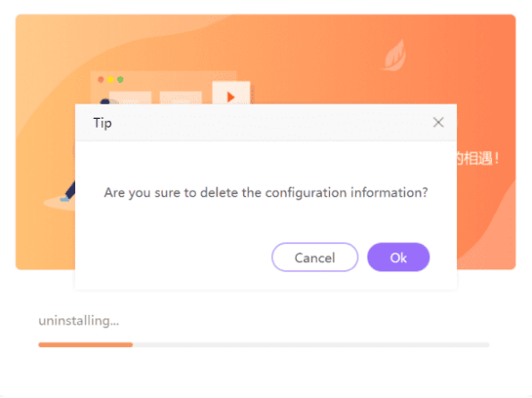The height and width of the screenshot is (398, 532).
Task: Click the empty Tip dialog title bar
Action: coord(266,123)
